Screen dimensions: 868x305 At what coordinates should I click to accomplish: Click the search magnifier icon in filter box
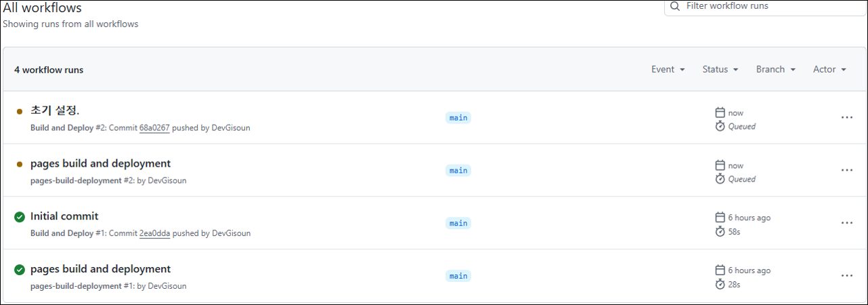pos(675,6)
